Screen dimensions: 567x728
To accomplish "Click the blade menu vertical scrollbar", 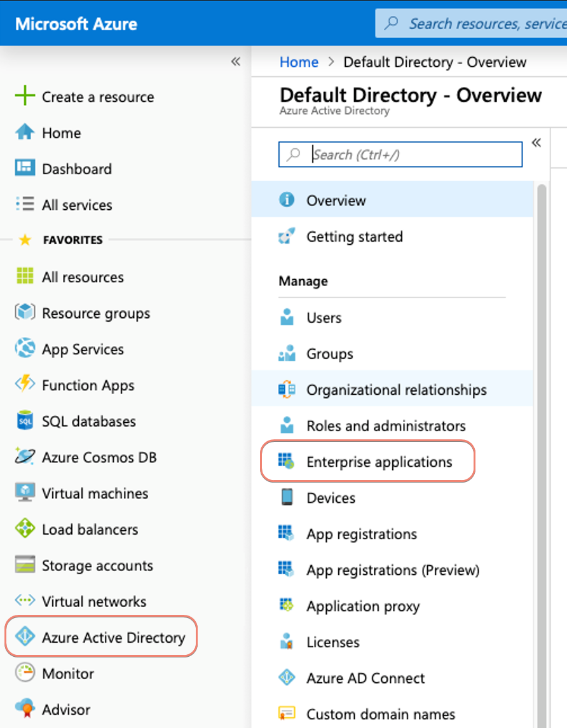I will tap(542, 455).
